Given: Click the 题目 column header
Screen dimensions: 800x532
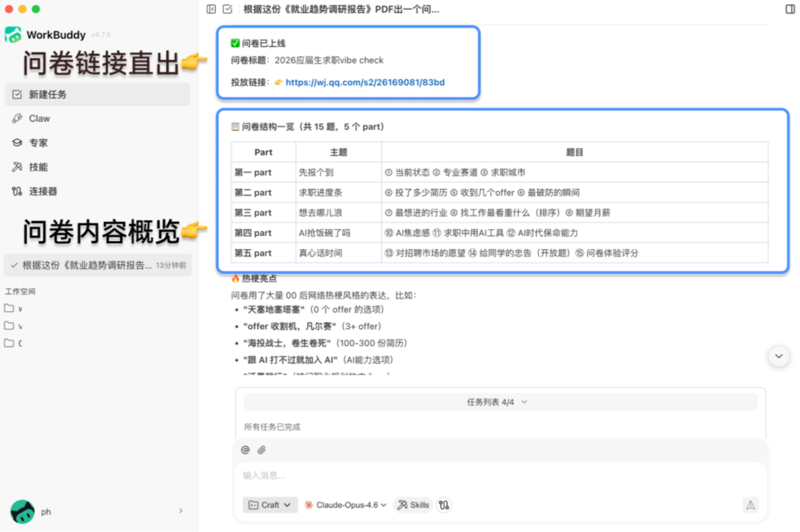Looking at the screenshot, I should (574, 152).
